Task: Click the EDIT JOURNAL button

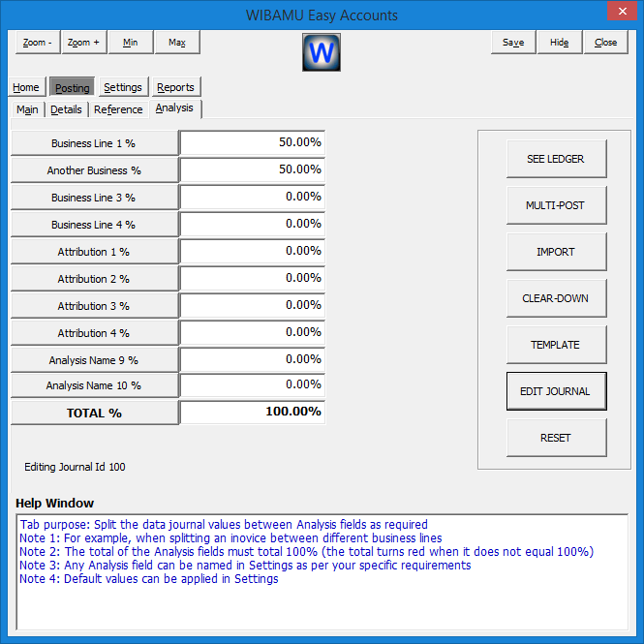Action: tap(556, 391)
